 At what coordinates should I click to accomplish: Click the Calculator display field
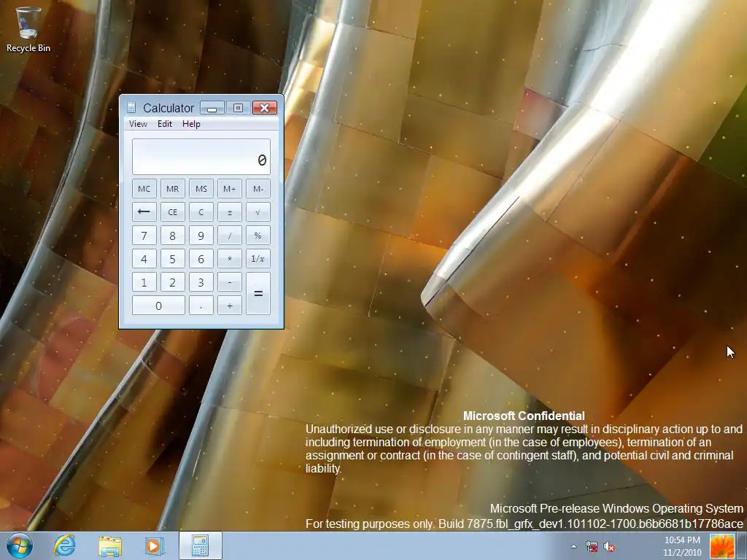tap(201, 157)
